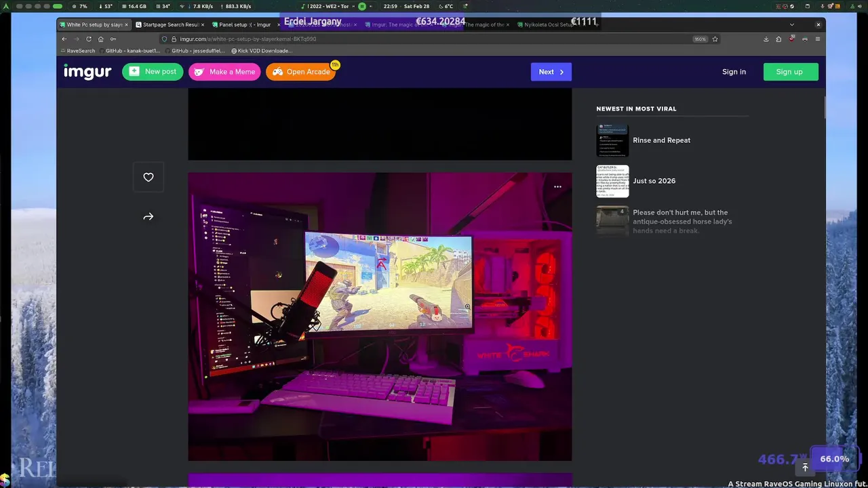Click the microphone icon in system tray
Image resolution: width=868 pixels, height=488 pixels.
(x=823, y=6)
